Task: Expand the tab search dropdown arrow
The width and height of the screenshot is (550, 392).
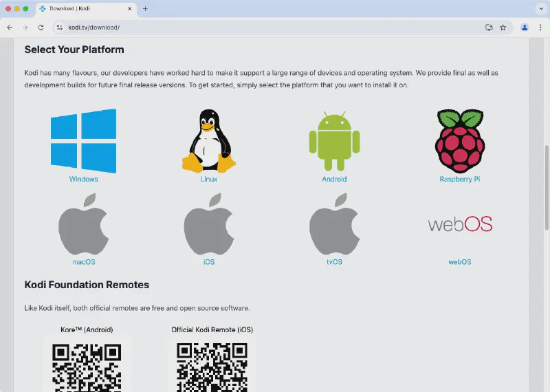Action: (540, 9)
